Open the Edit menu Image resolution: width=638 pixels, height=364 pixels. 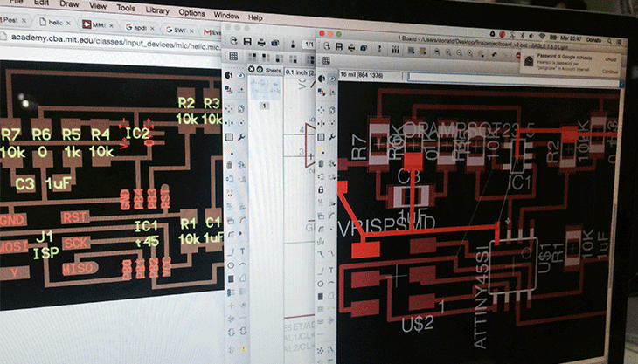point(41,3)
